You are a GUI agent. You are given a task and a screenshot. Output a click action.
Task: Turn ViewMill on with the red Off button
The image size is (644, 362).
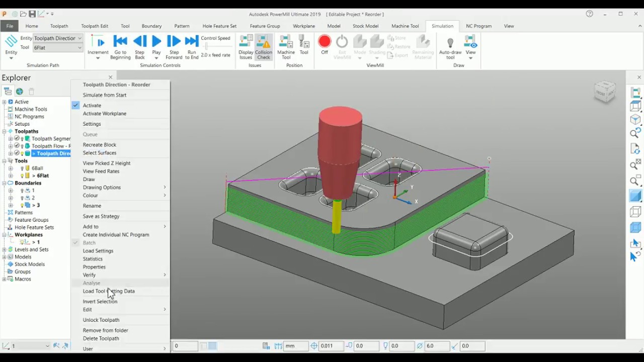(325, 45)
